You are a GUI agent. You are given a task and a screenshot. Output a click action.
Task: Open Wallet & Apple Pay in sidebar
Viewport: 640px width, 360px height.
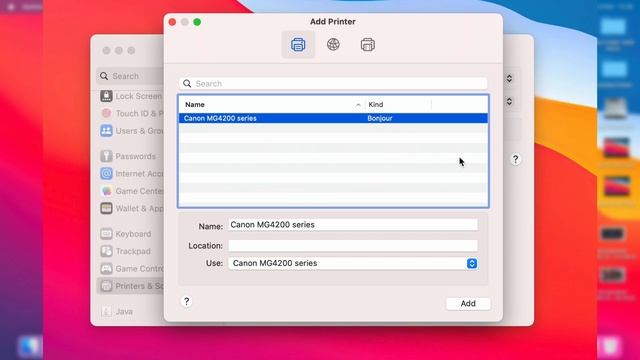(x=131, y=208)
